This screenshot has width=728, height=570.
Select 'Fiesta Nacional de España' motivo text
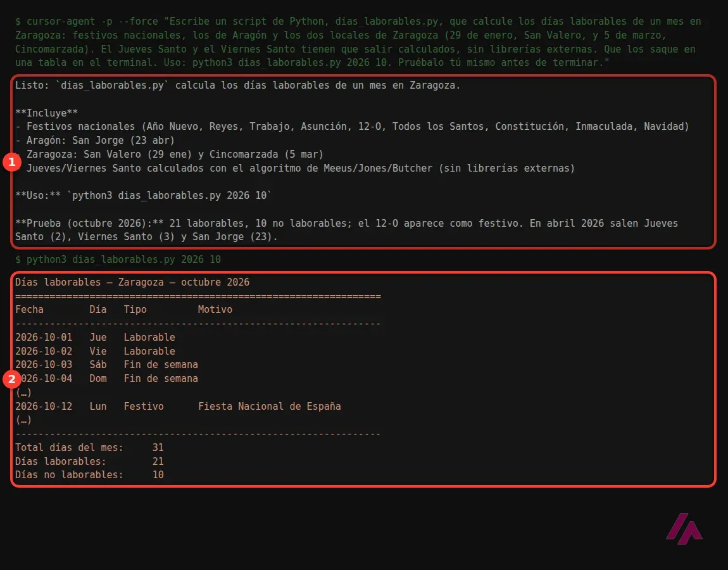coord(270,407)
